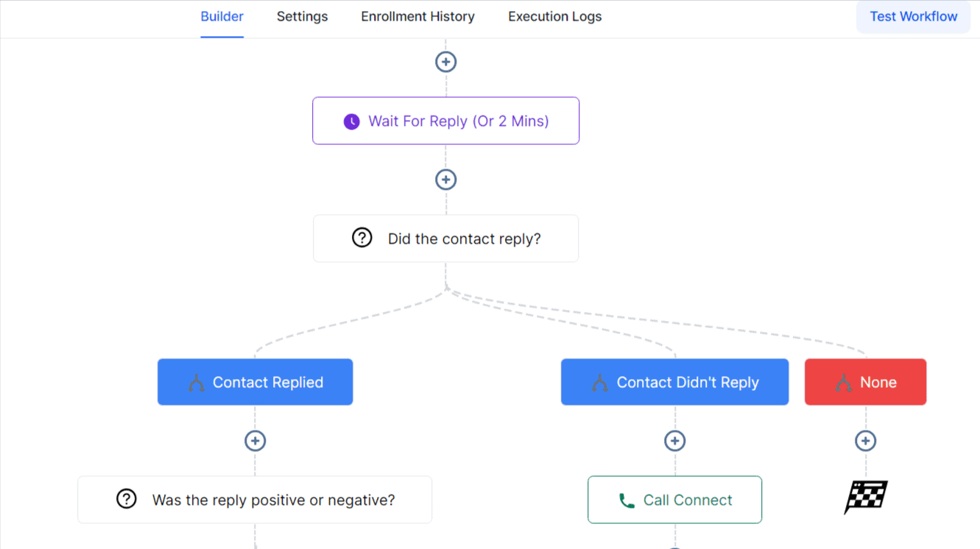Open the Call Connect step
Viewport: 980px width, 549px height.
[674, 500]
